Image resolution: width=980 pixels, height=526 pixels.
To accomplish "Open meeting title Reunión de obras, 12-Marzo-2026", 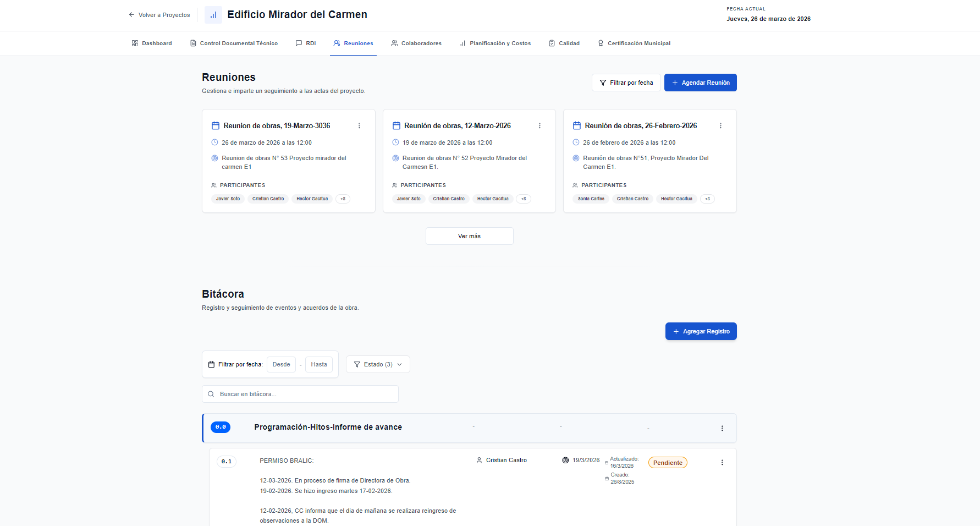I will click(458, 126).
